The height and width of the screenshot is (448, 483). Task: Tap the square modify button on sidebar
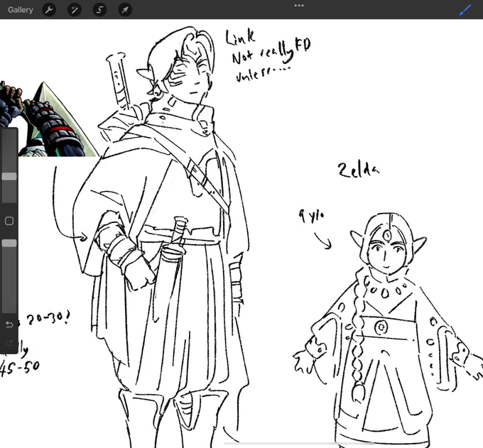9,221
